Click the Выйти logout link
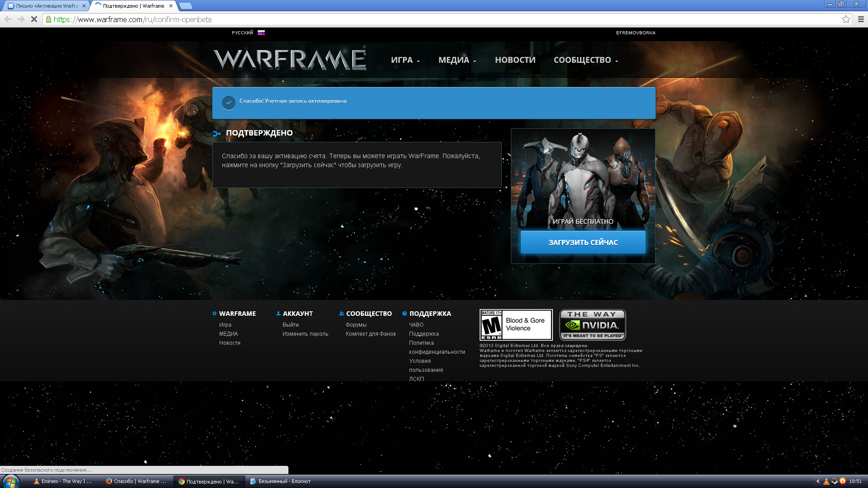Viewport: 868px width, 488px height. coord(291,325)
